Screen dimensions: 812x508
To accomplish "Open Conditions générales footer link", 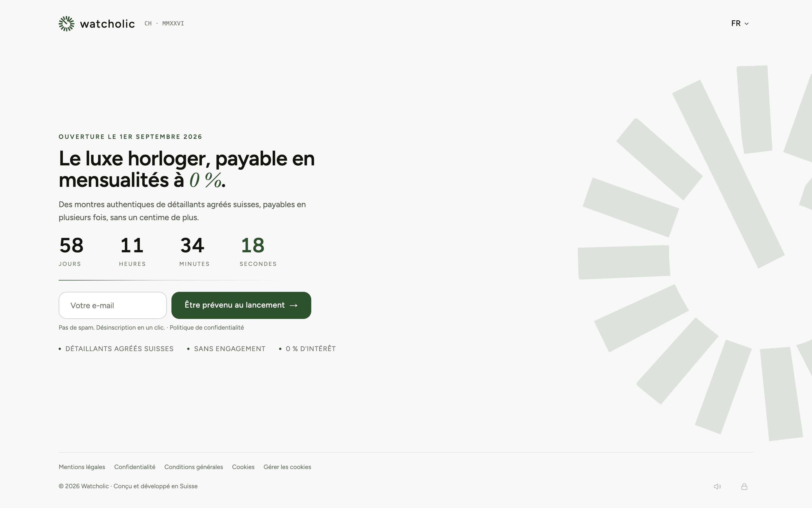I will point(194,467).
